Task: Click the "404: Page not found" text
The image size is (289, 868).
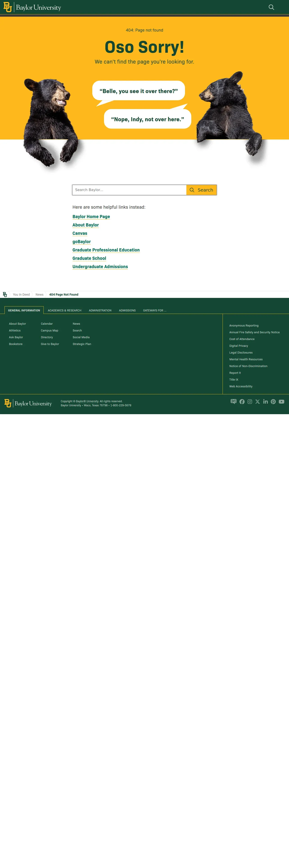Action: (144, 30)
